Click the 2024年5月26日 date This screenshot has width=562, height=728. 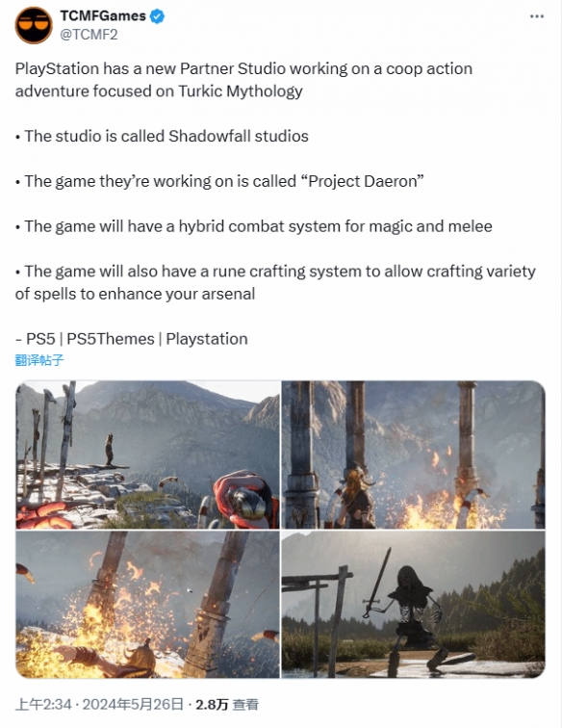pos(133,704)
